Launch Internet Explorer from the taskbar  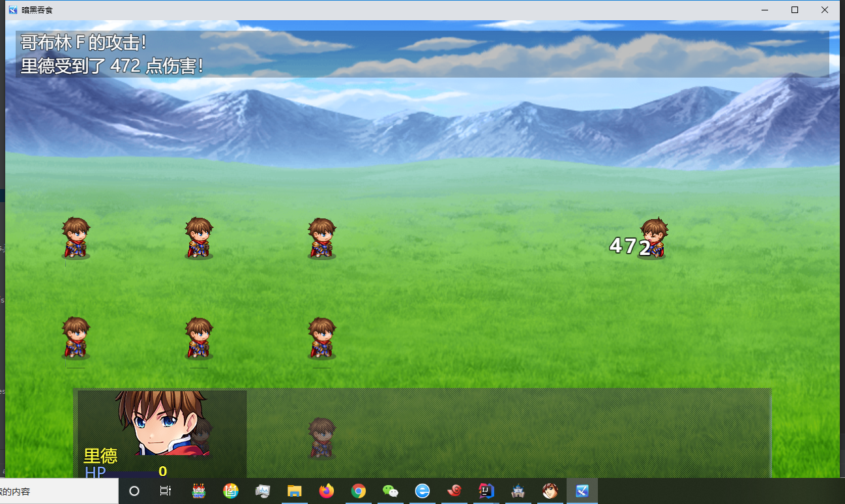pos(422,491)
